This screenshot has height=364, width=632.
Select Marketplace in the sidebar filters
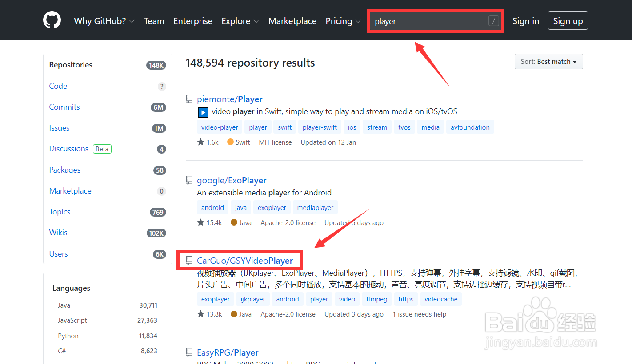click(108, 191)
